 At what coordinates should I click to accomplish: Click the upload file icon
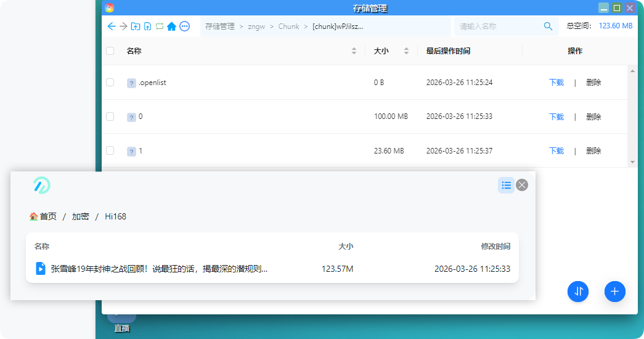coord(147,27)
